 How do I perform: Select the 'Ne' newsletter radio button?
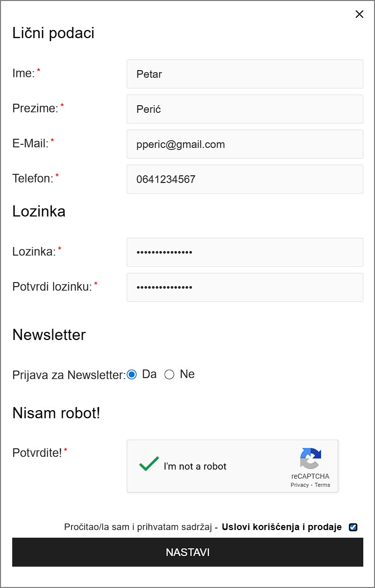(x=169, y=375)
